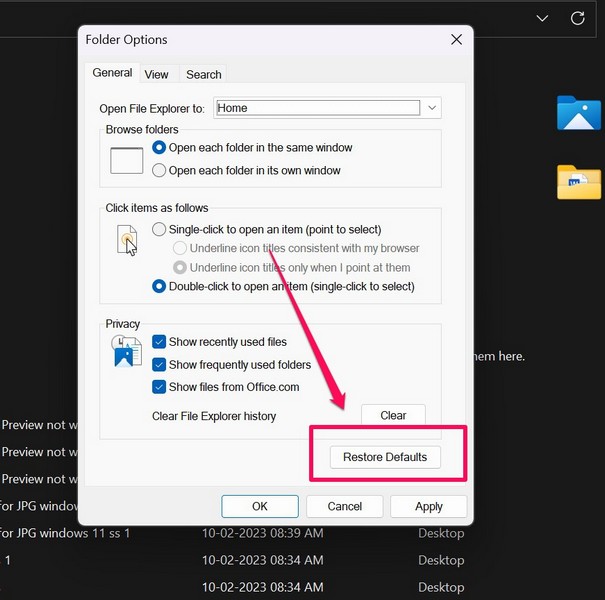Open the yellow documents folder icon
Viewport: 605px width, 600px height.
pyautogui.click(x=578, y=182)
